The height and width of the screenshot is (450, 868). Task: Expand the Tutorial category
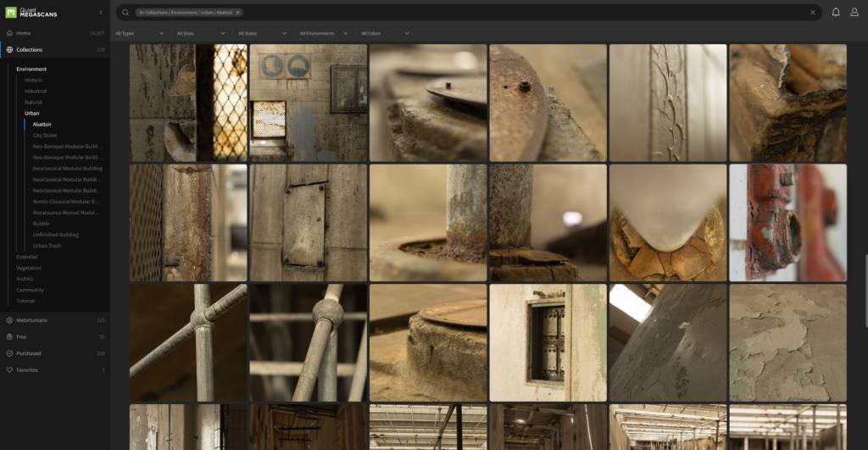tap(25, 301)
